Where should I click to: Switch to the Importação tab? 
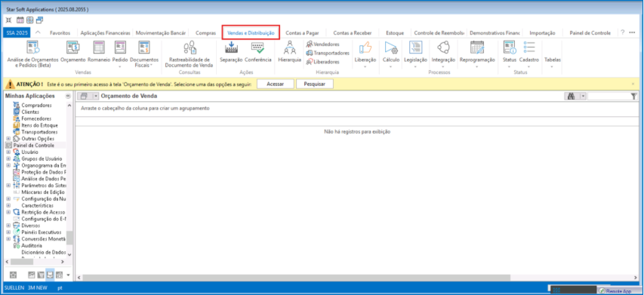coord(542,33)
